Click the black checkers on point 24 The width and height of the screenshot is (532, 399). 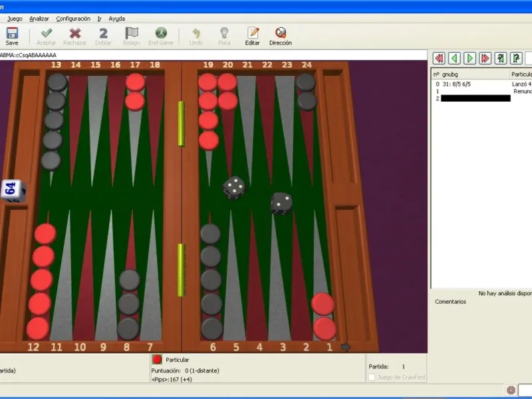306,92
